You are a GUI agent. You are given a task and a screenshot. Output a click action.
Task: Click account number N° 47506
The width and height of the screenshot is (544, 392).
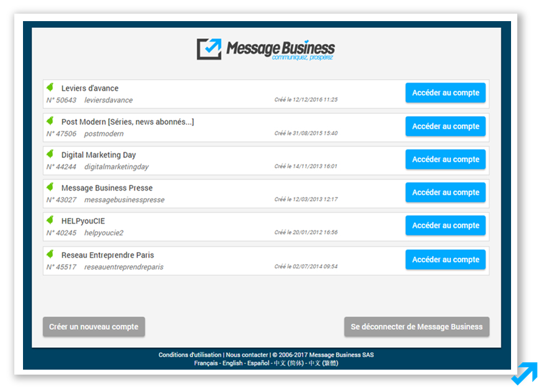pos(62,134)
